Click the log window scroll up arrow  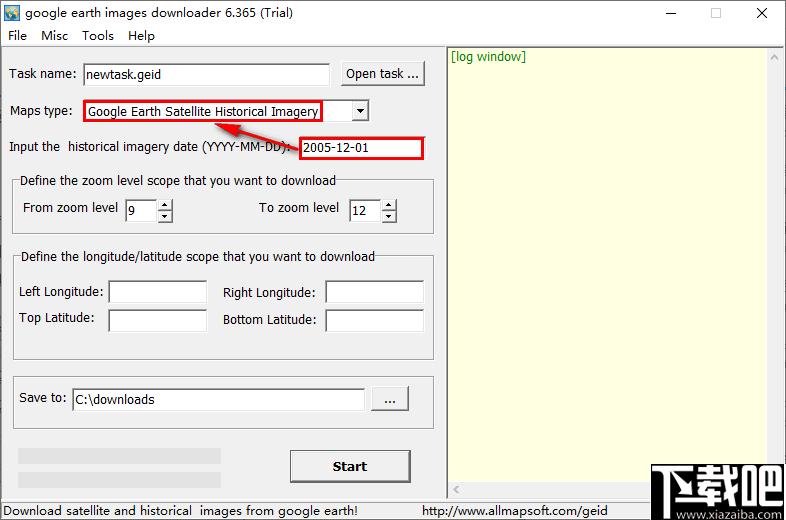774,58
